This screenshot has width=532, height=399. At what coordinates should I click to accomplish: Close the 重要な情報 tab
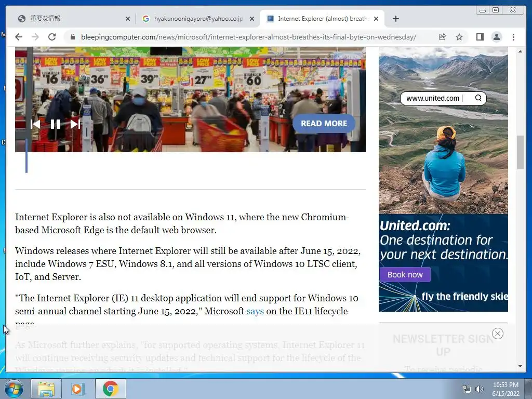(x=128, y=19)
